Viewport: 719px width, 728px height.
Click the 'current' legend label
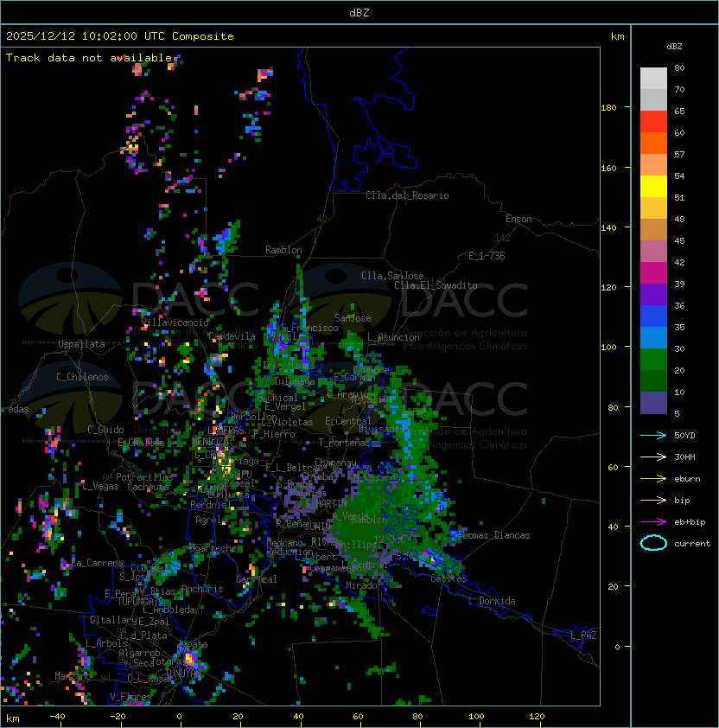692,544
